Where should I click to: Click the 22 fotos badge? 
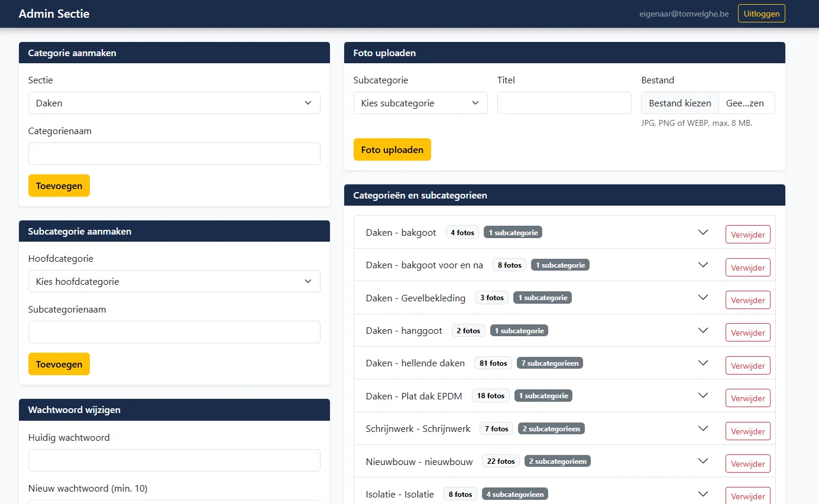tap(501, 461)
